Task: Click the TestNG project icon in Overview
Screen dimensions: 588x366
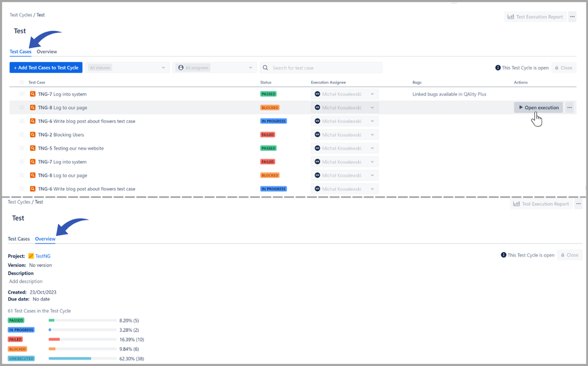Action: [31, 256]
